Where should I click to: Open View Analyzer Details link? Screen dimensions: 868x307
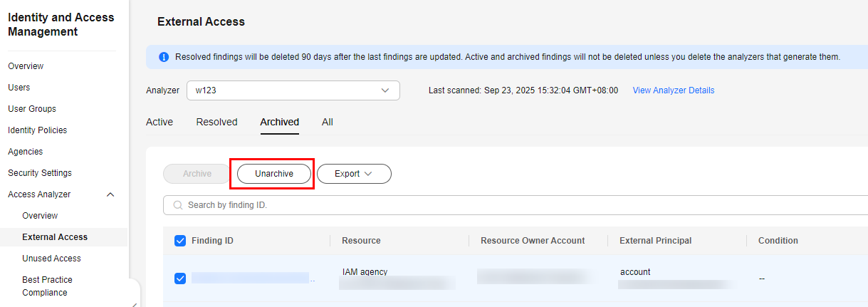[x=674, y=90]
